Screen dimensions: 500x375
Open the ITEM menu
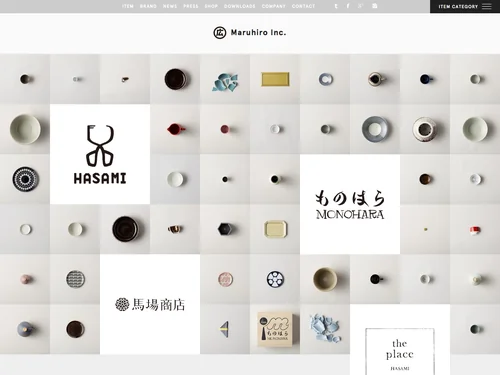[128, 6]
